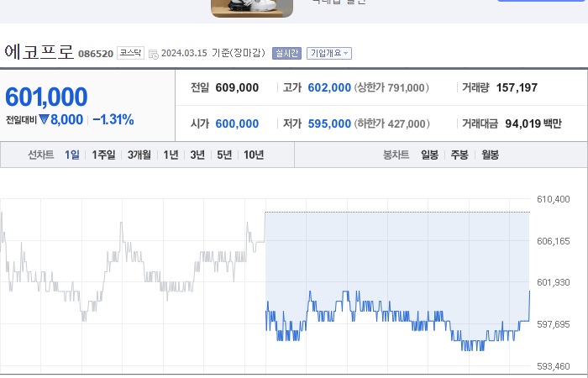View the 5년 line chart
This screenshot has height=378, width=588.
(x=224, y=155)
